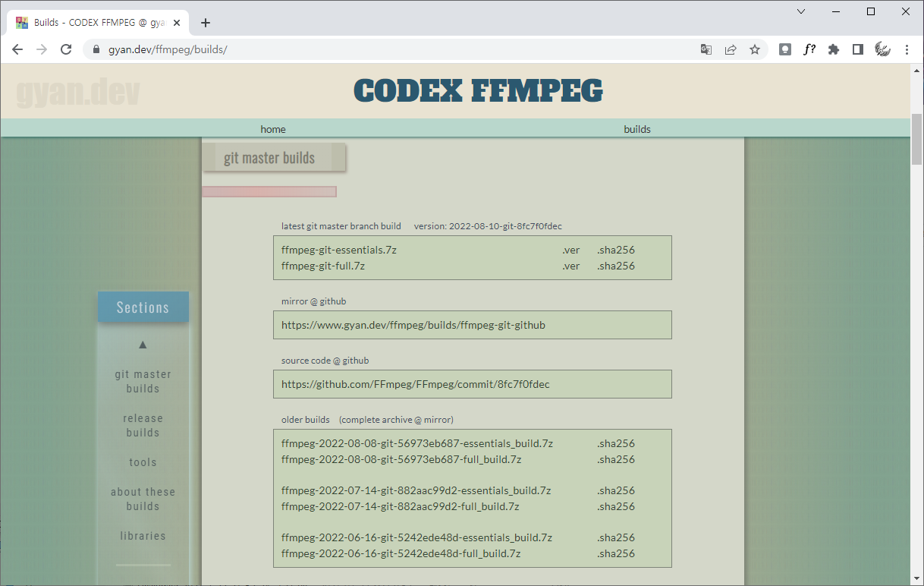Screen dimensions: 924x586
Task: Select version 2022-08-10-git-8fc7f0fdec text
Action: pos(488,226)
